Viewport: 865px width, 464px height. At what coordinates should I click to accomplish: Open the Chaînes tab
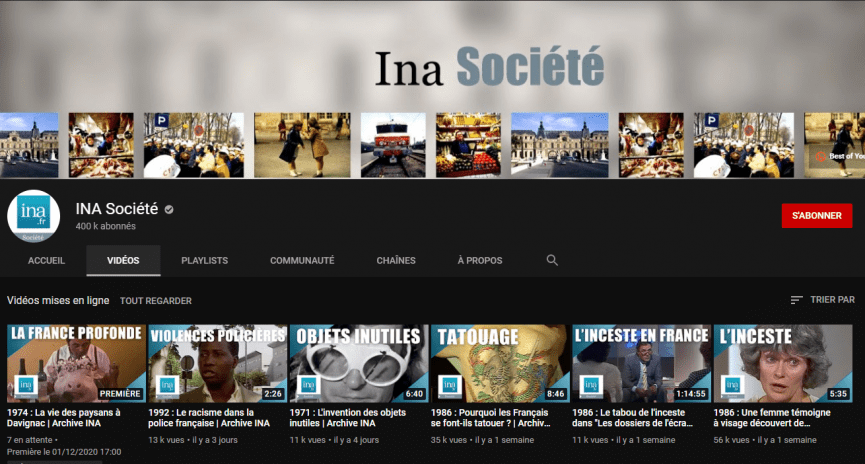[x=396, y=260]
